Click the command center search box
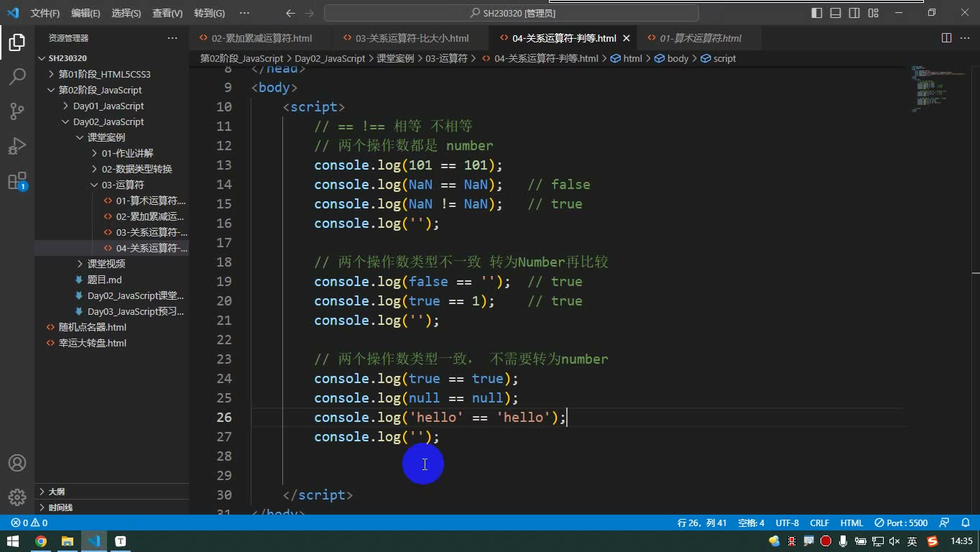 point(512,13)
